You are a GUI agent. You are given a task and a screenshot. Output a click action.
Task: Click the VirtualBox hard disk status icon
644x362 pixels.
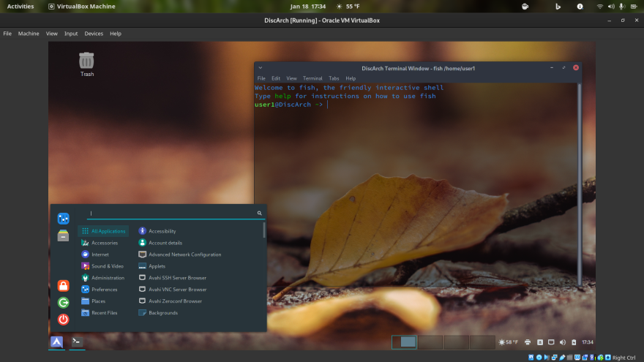(x=531, y=358)
